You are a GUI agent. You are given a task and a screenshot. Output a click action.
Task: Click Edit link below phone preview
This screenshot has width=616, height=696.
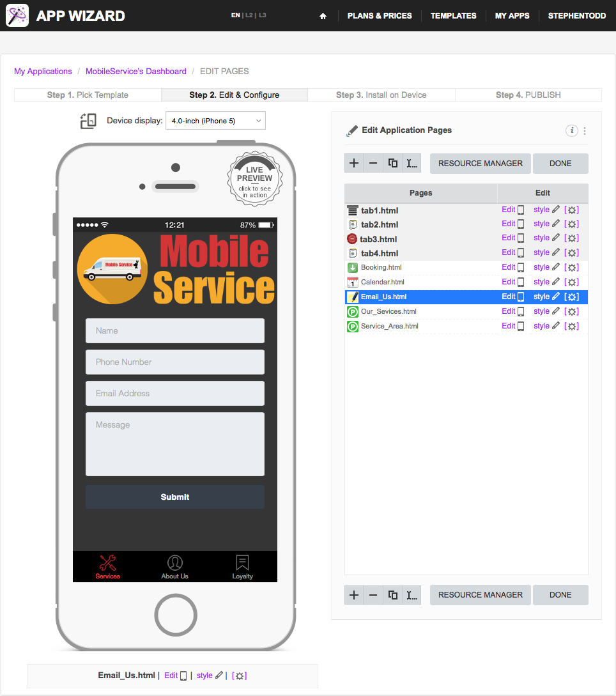pyautogui.click(x=175, y=676)
